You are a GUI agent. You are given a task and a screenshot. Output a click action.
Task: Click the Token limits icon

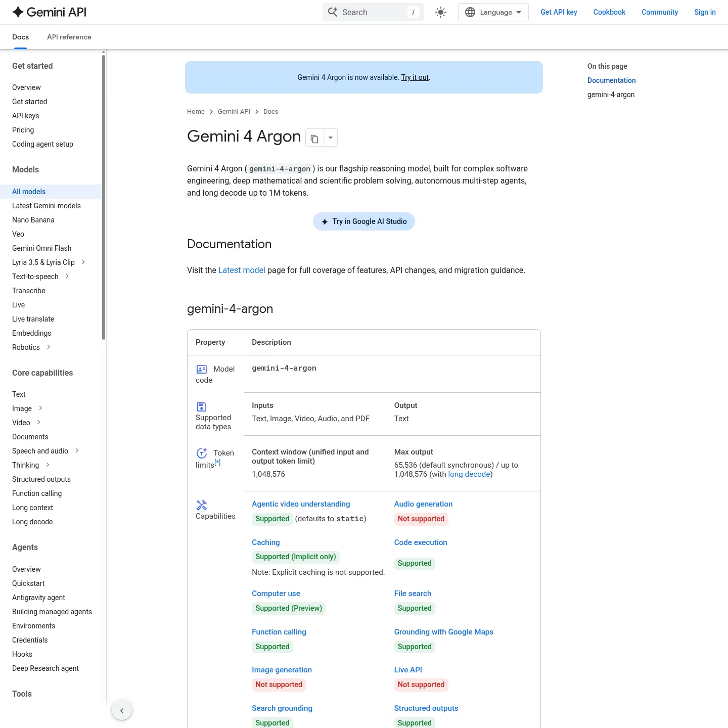click(x=202, y=453)
